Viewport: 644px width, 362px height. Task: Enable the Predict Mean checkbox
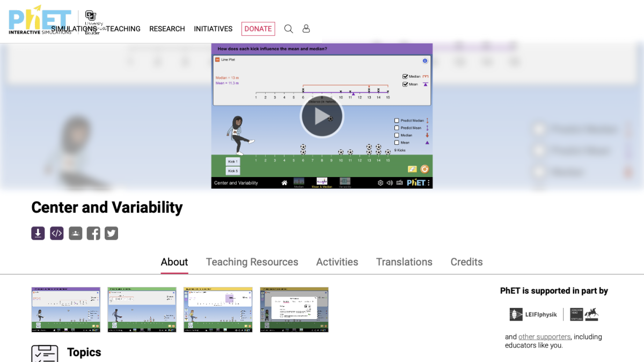click(x=397, y=128)
